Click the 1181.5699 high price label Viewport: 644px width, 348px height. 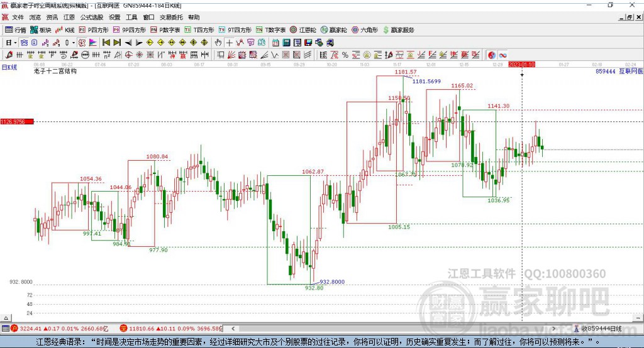point(426,81)
